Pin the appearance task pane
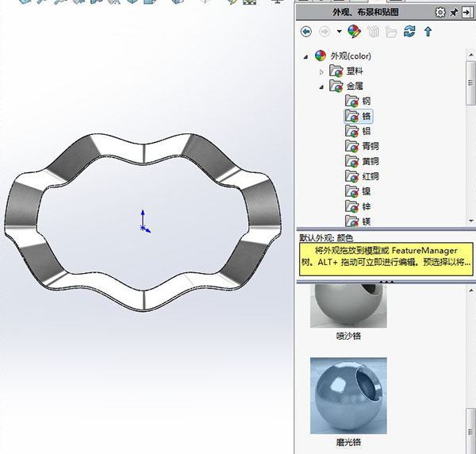 (x=454, y=13)
